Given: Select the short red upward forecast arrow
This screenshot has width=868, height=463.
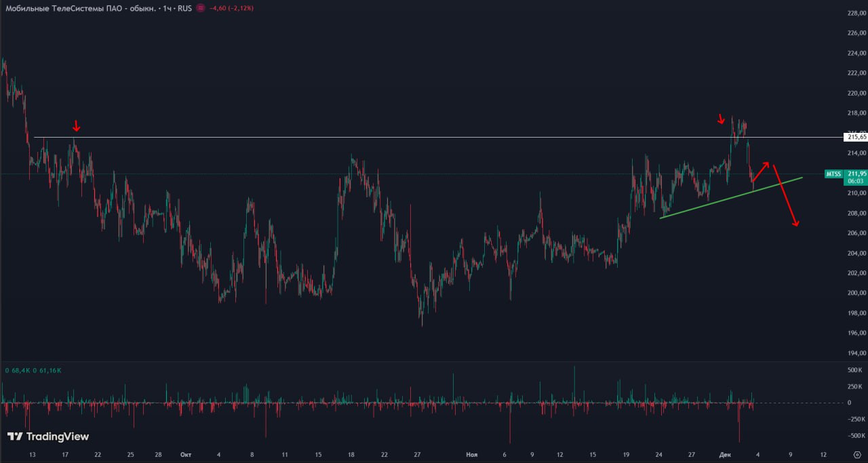Looking at the screenshot, I should pyautogui.click(x=760, y=172).
